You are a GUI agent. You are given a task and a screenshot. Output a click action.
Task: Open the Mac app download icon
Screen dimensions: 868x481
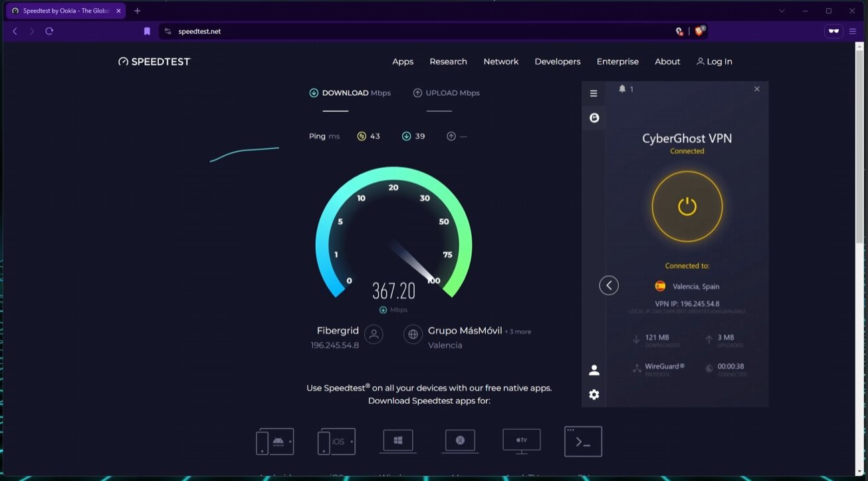tap(460, 441)
